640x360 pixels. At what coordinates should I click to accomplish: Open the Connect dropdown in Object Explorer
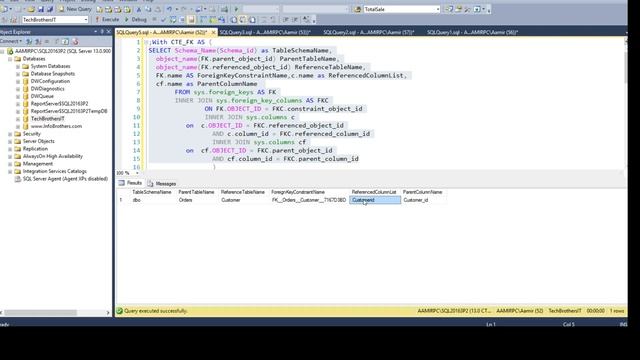(x=11, y=41)
